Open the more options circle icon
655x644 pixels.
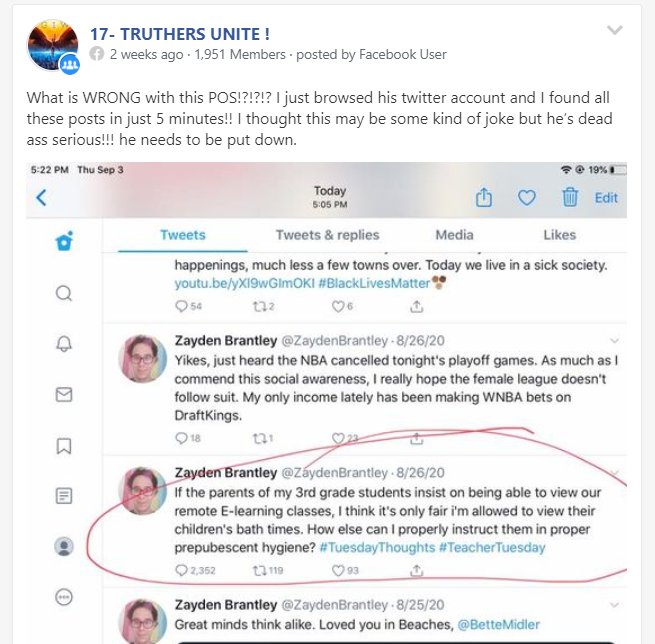[x=64, y=597]
